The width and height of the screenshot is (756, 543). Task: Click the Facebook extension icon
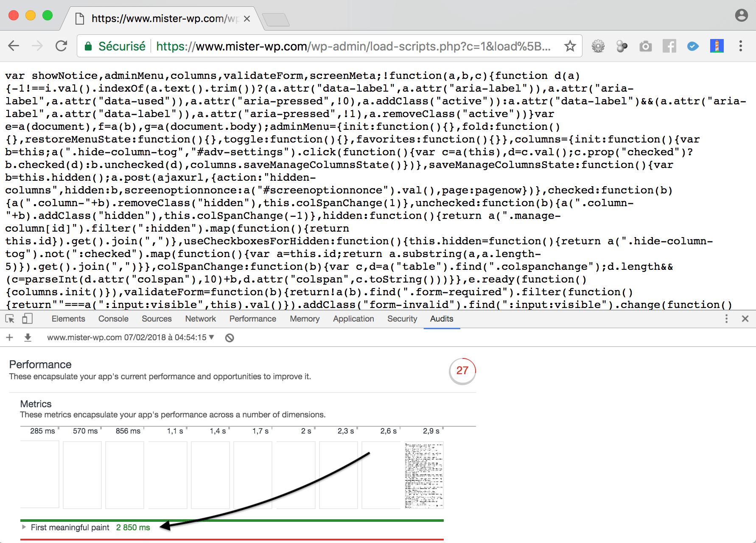pos(669,46)
